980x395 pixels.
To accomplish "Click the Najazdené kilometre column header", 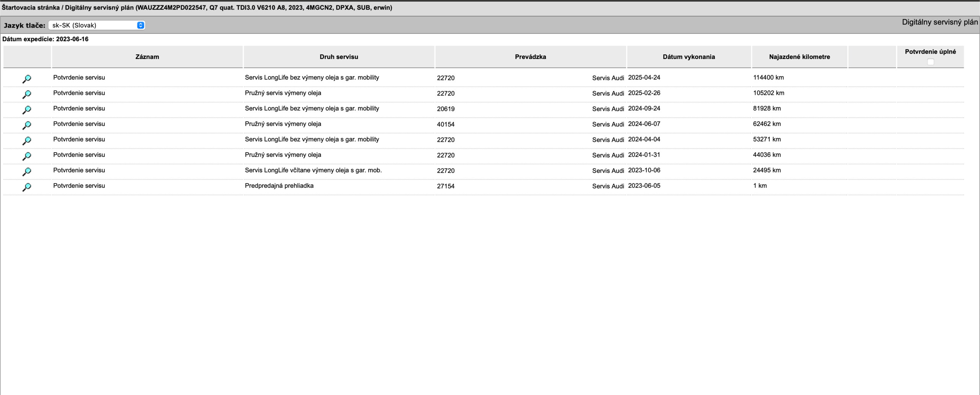I will click(x=799, y=57).
